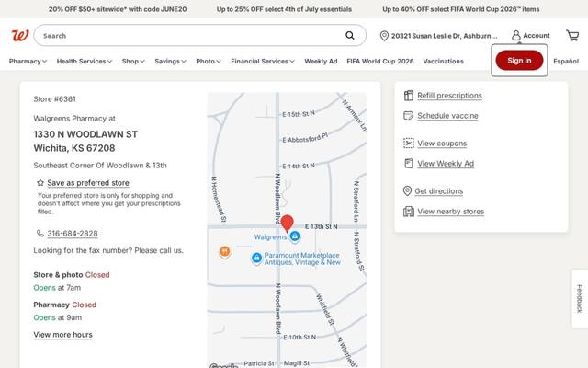Click the red store marker on the map
The image size is (588, 368).
coord(288,224)
